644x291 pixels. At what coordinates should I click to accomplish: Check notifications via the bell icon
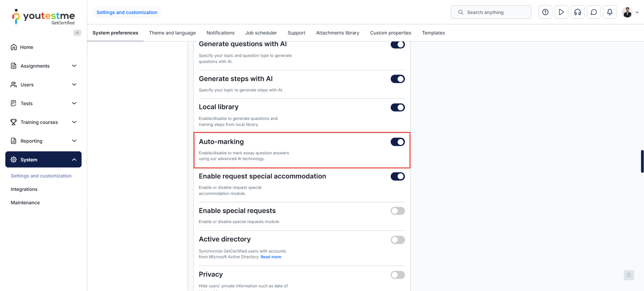tap(610, 12)
